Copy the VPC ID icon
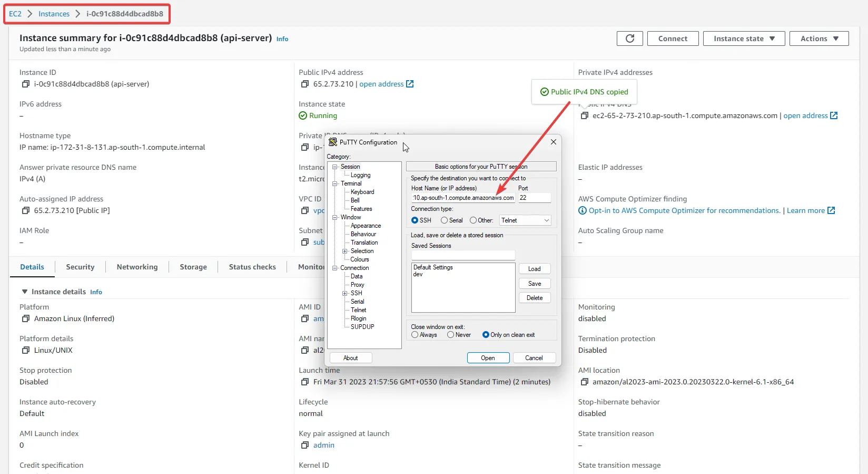868x474 pixels. 304,210
